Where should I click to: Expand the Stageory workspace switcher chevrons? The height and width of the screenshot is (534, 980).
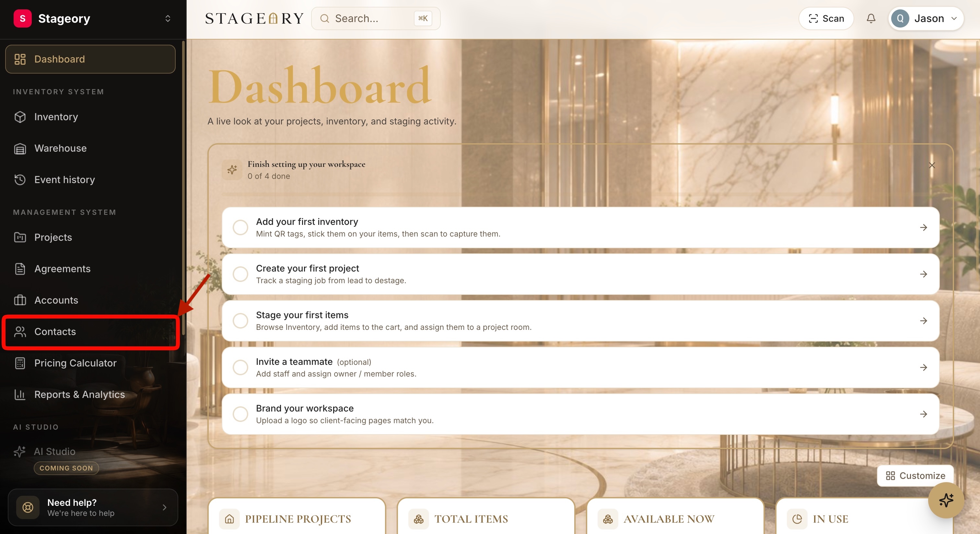point(168,18)
